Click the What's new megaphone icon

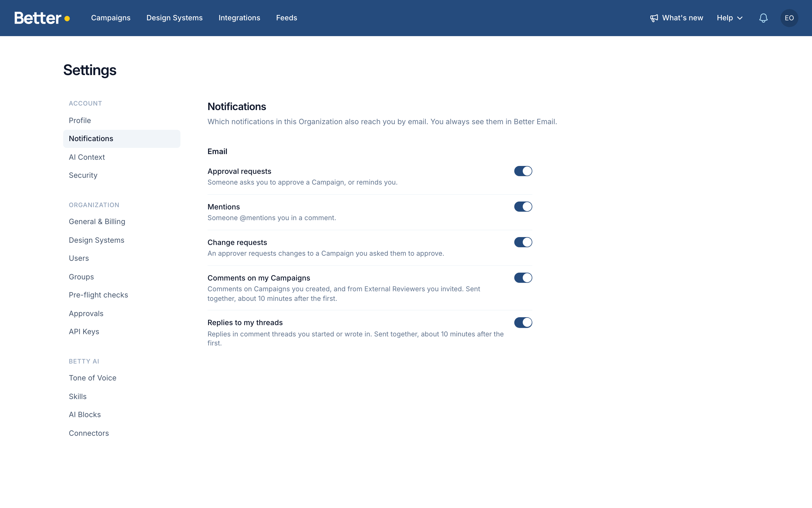(x=654, y=18)
